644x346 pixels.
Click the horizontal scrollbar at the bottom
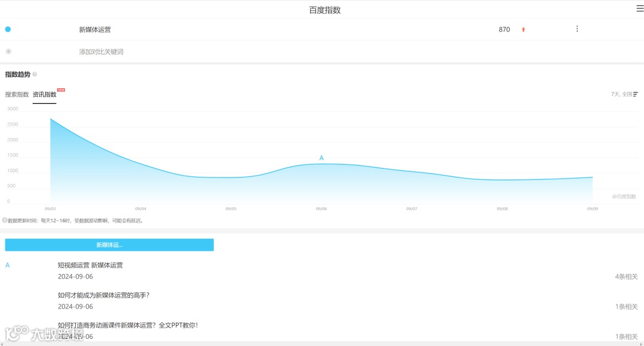(x=322, y=344)
